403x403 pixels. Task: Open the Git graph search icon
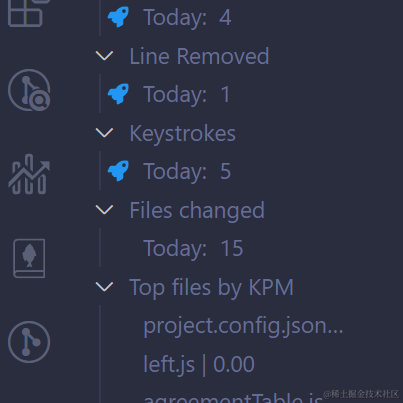pyautogui.click(x=29, y=90)
